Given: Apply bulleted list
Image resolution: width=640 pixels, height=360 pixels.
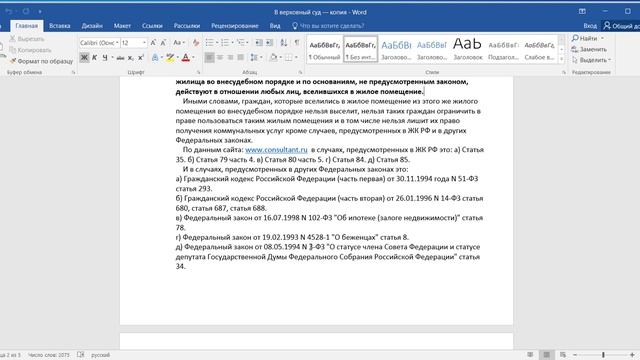Looking at the screenshot, I should point(209,42).
